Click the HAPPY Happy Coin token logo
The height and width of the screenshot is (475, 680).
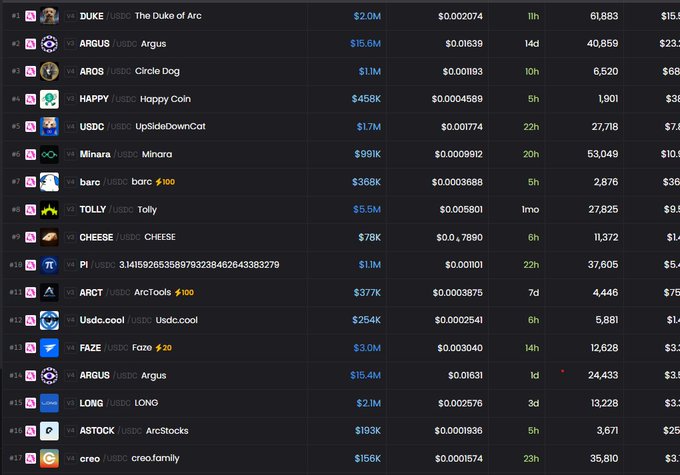49,99
